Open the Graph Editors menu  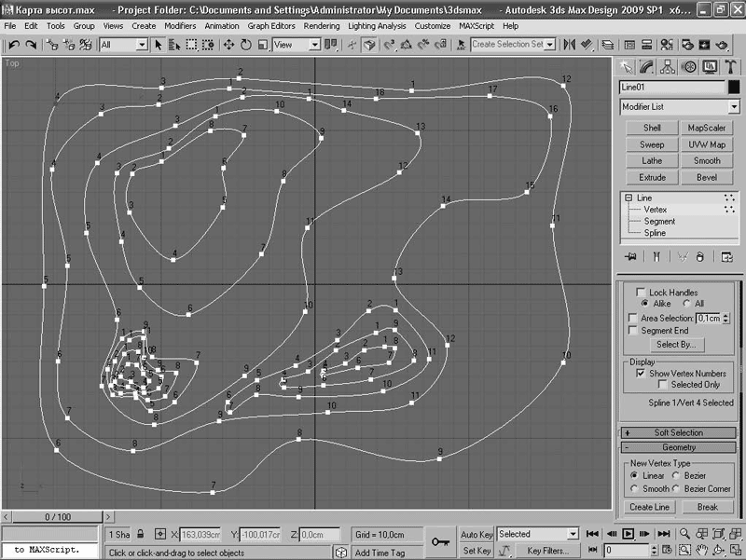pos(271,26)
